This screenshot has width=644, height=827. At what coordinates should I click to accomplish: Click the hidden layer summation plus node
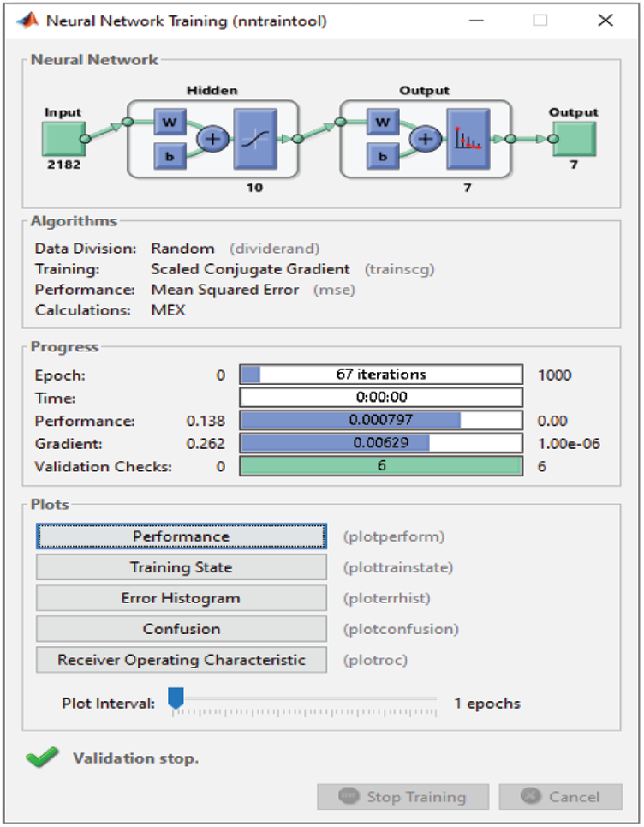(212, 139)
